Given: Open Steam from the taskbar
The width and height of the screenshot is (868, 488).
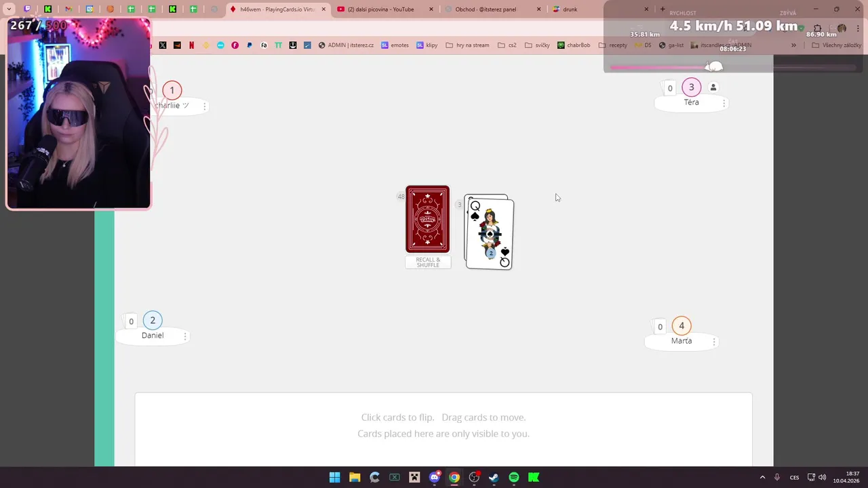Looking at the screenshot, I should (494, 477).
